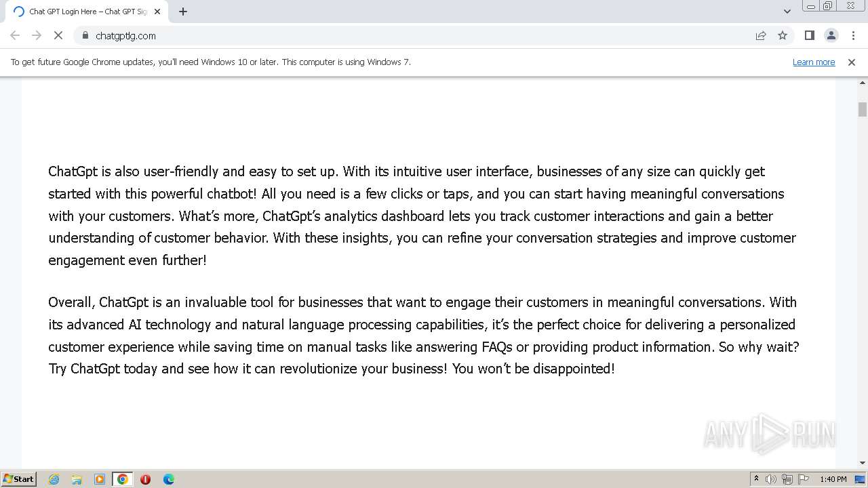Stop loading the page
The height and width of the screenshot is (488, 868).
(x=58, y=35)
